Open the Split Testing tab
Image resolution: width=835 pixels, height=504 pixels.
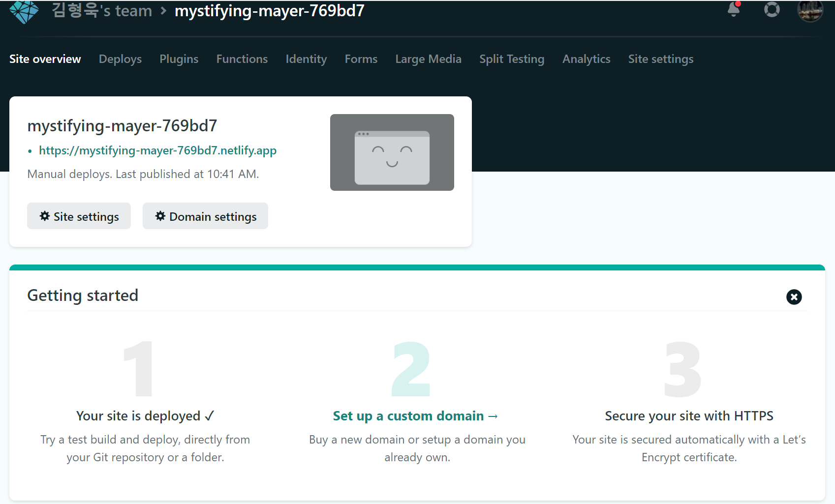coord(512,59)
